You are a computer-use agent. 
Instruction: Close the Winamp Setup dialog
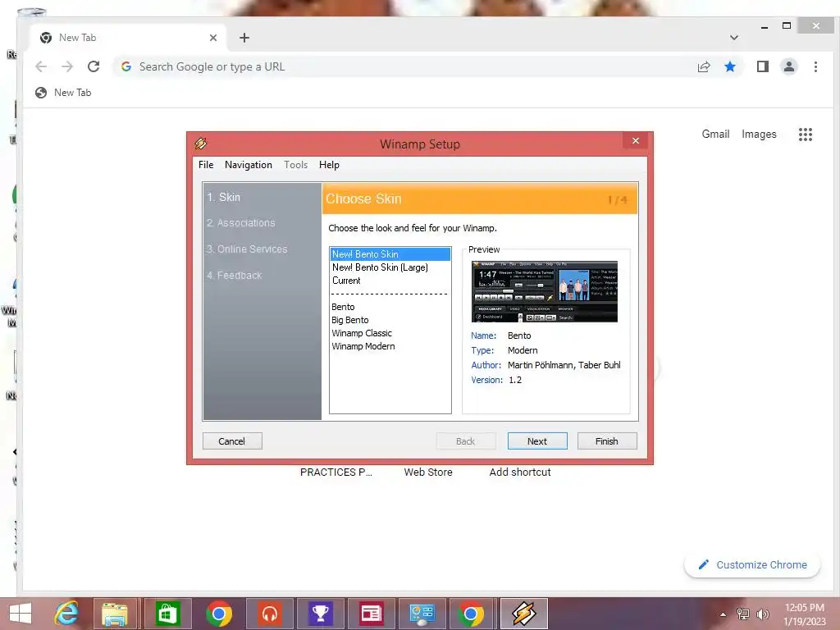tap(636, 140)
